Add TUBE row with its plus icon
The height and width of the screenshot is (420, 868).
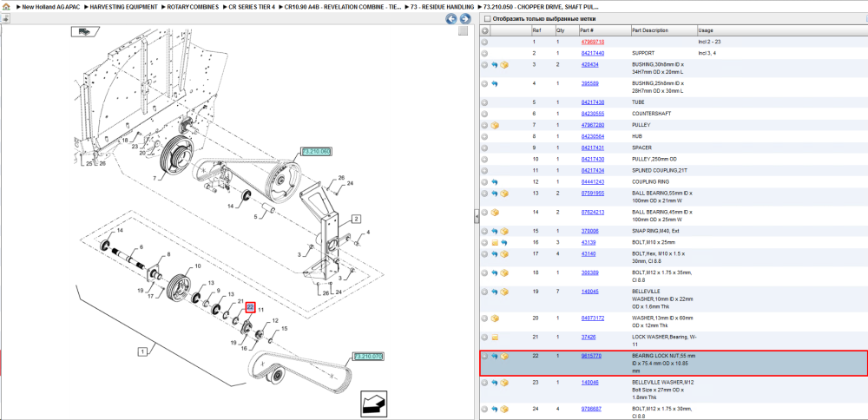click(x=484, y=102)
